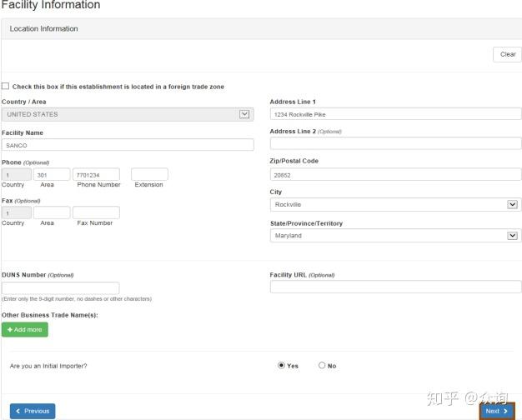
Task: Select the Zip/Postal Code field
Action: tap(395, 175)
